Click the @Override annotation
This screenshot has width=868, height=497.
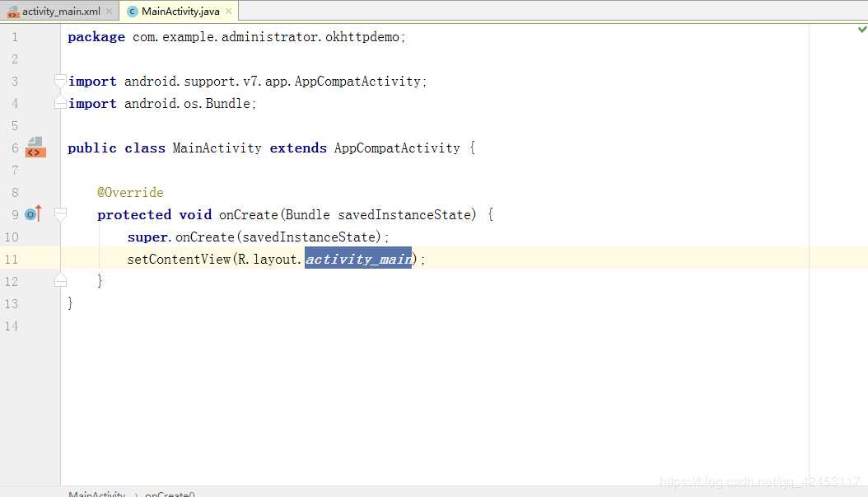130,192
